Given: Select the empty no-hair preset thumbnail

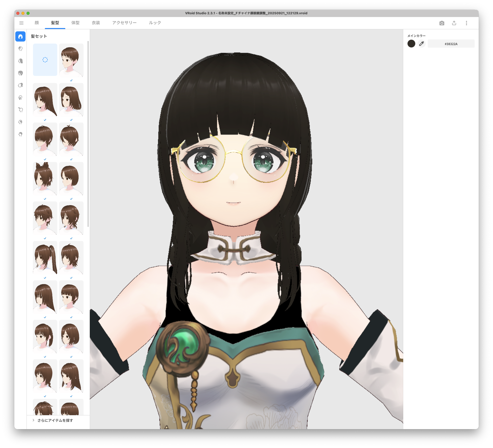Looking at the screenshot, I should pos(45,60).
